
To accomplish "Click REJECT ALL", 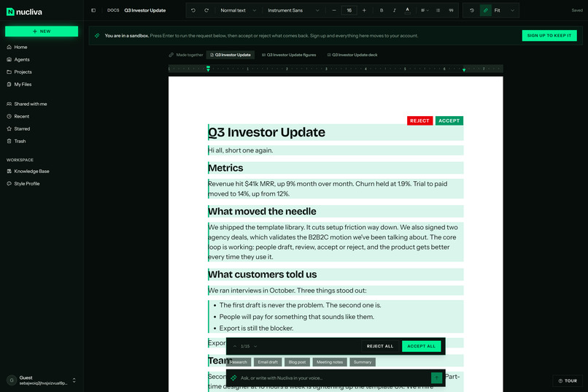I will coord(380,346).
